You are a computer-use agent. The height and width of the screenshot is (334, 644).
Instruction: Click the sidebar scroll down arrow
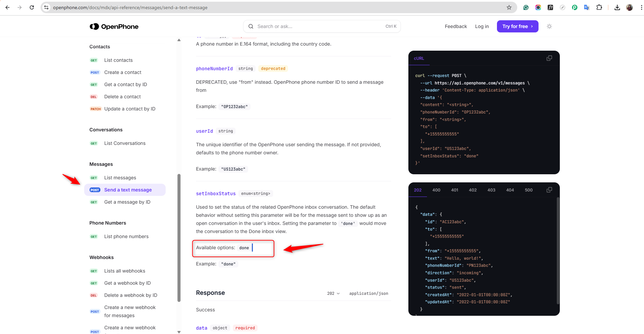click(179, 332)
